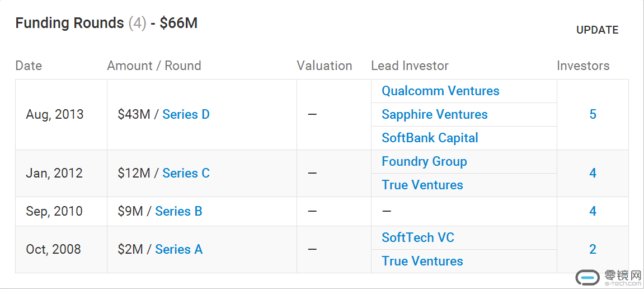View the 4 investors of Series B

[x=593, y=211]
